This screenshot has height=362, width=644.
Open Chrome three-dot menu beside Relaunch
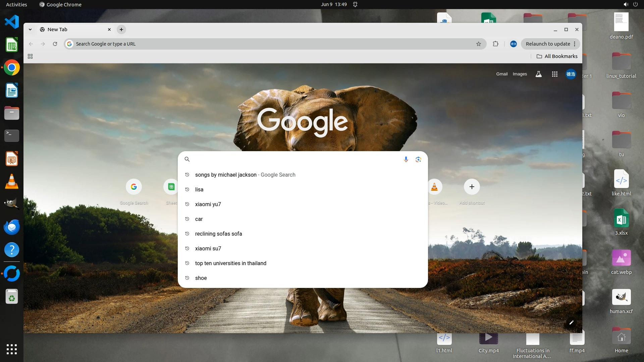(575, 44)
